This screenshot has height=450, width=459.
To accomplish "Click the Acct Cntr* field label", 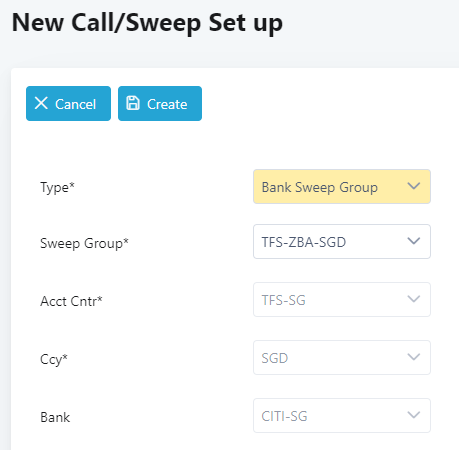I will pyautogui.click(x=71, y=301).
